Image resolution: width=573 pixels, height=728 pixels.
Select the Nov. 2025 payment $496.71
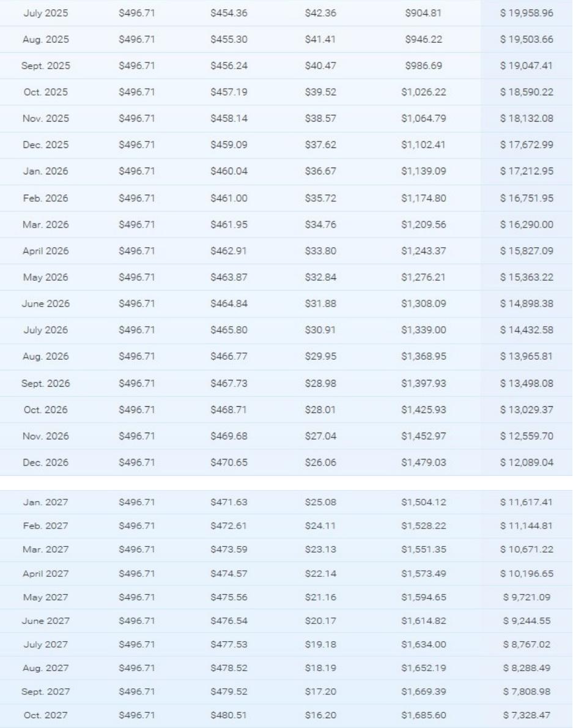[137, 119]
